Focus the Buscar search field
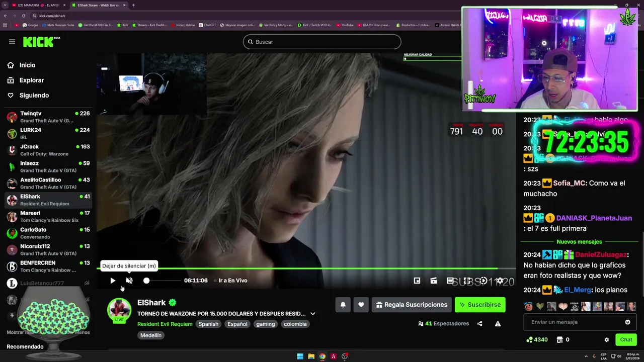The width and height of the screenshot is (644, 362). pyautogui.click(x=322, y=42)
